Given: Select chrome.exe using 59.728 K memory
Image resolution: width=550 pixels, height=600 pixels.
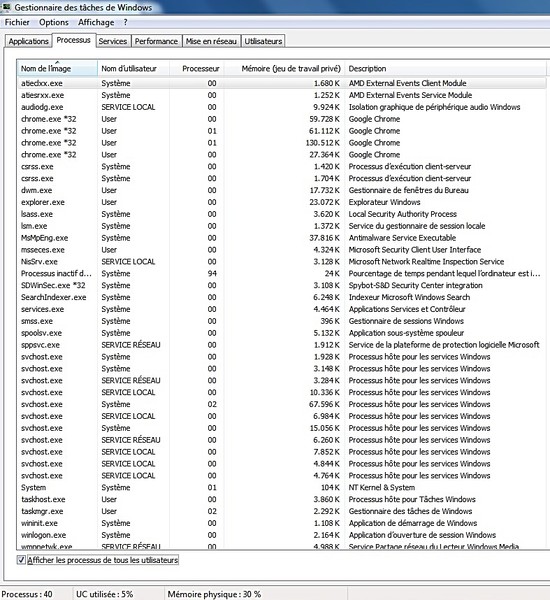Looking at the screenshot, I should [282, 119].
